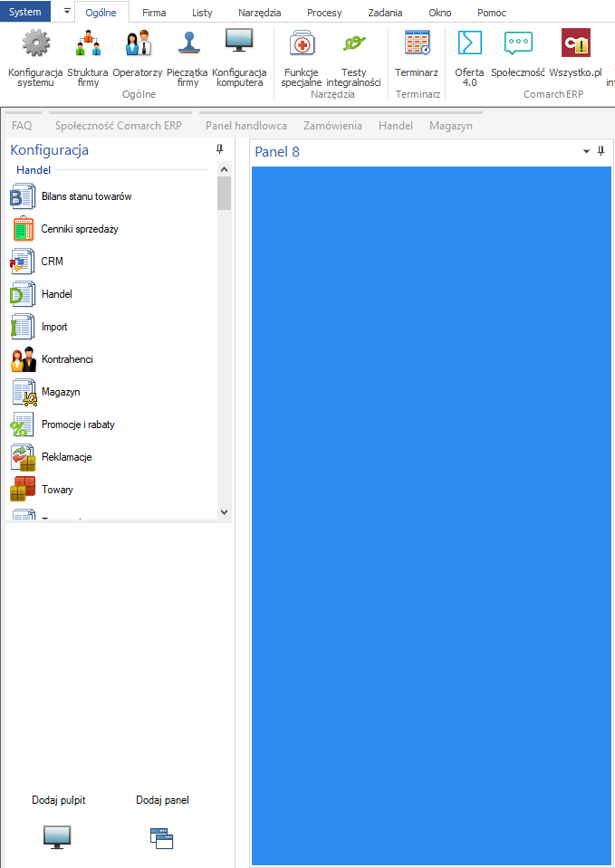The image size is (615, 868).
Task: Click Pieczątka firmy stamp icon
Action: (x=188, y=43)
